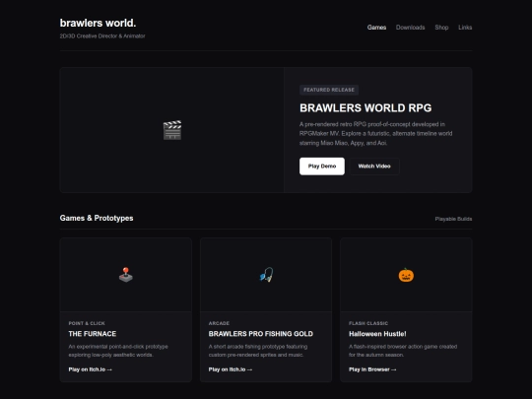Click the 'Halloween Hustle!' title
532x399 pixels.
click(377, 334)
